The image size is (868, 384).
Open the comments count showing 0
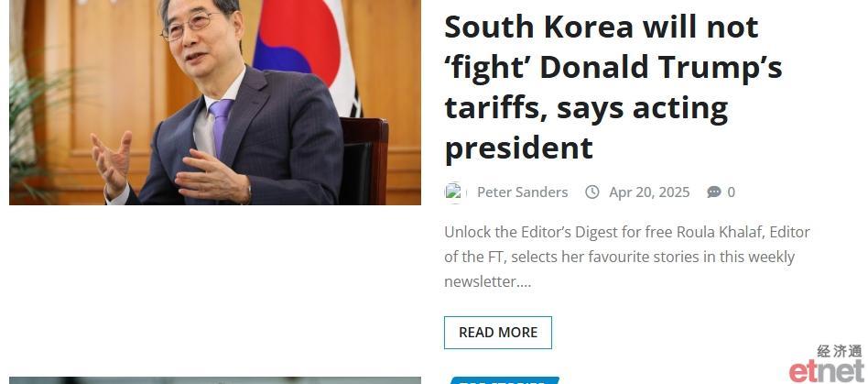[732, 192]
